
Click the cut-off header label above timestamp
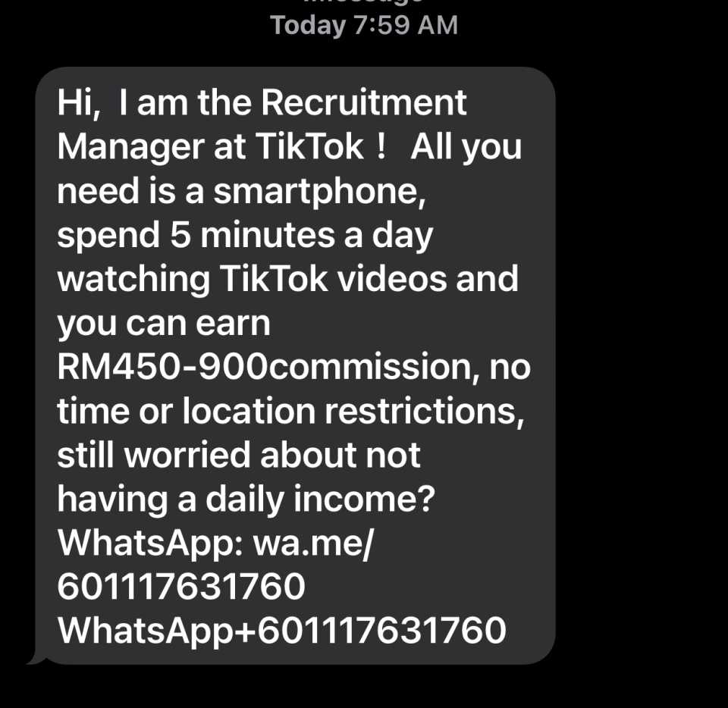364,2
